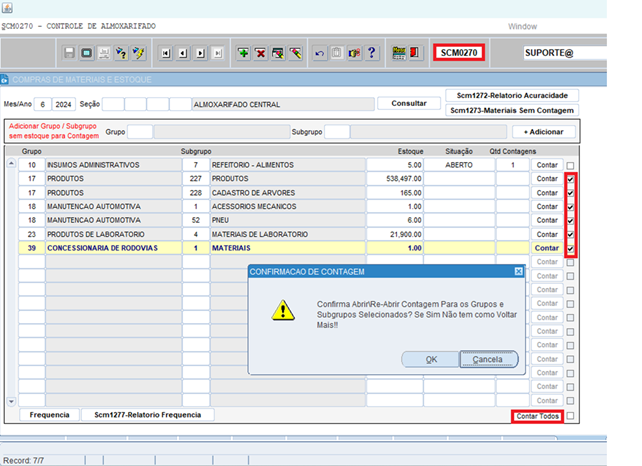Click Contar for the Pneu row
This screenshot has height=466, width=642.
547,220
